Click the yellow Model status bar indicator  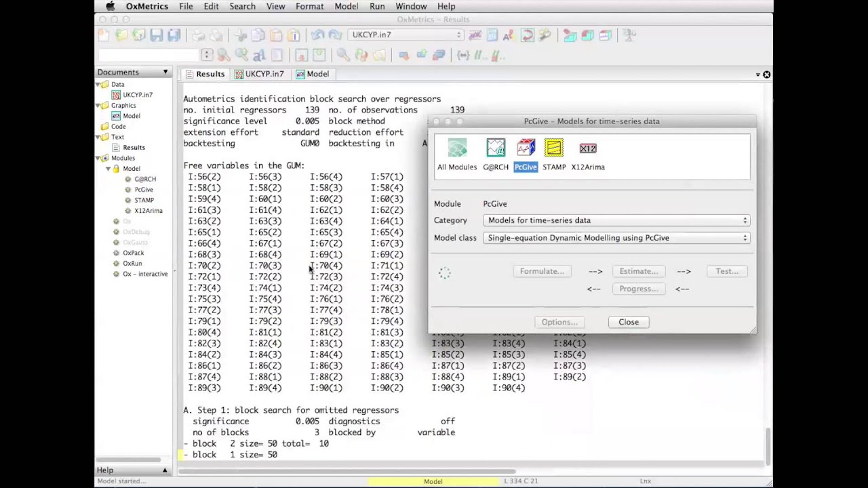(x=433, y=481)
